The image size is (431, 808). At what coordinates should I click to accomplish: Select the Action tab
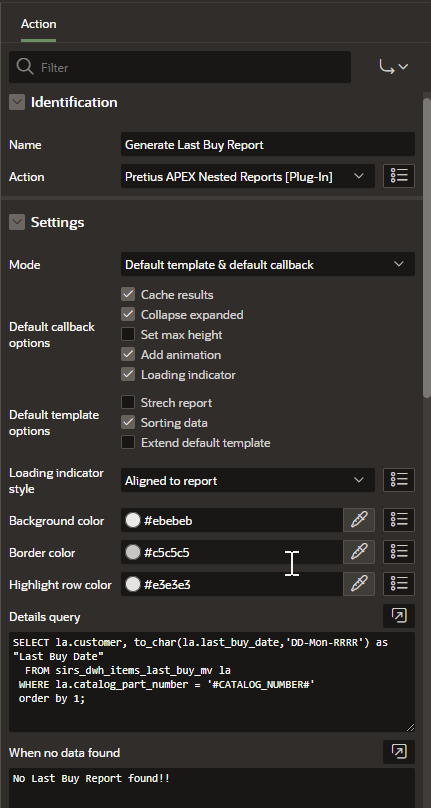click(39, 24)
